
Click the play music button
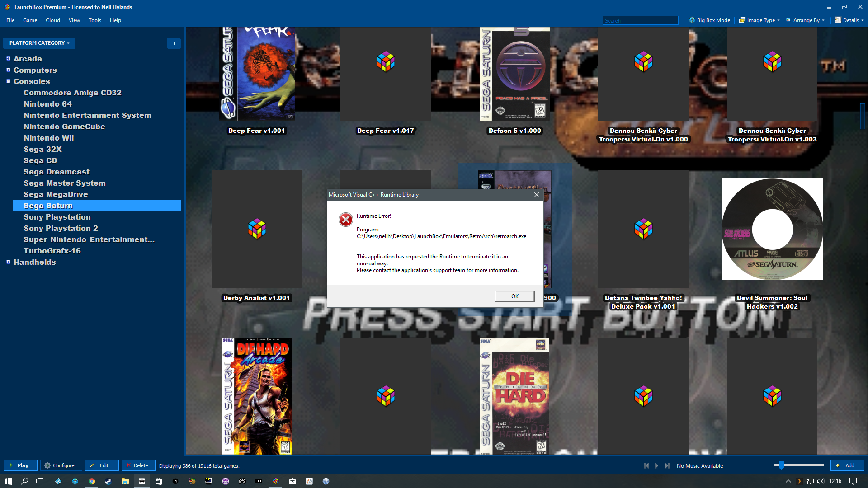[x=656, y=465]
